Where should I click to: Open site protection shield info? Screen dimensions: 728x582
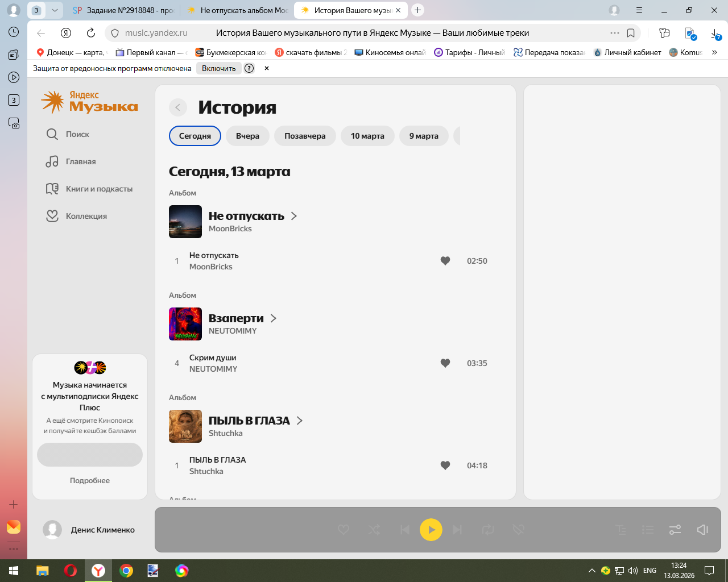tap(114, 33)
